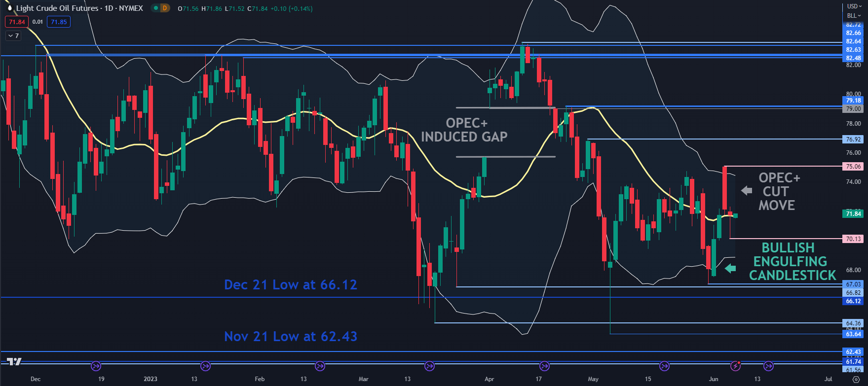Click the green 71.84 current price label
This screenshot has width=868, height=386.
853,213
